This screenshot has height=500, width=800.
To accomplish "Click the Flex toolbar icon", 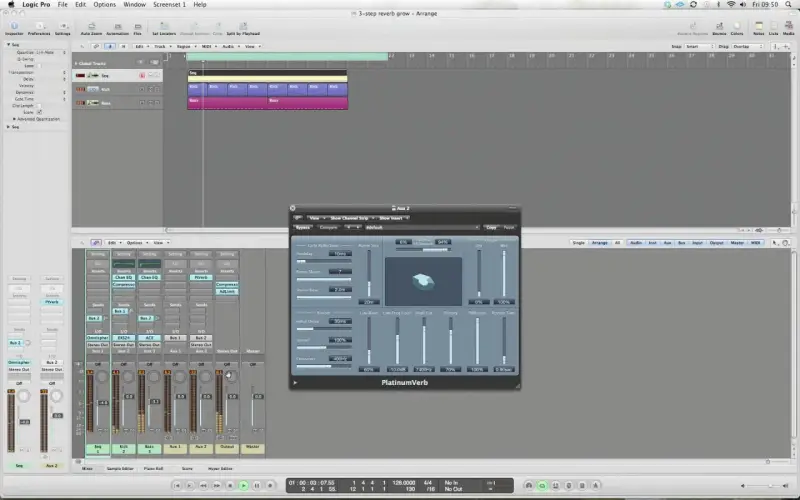I will point(137,29).
